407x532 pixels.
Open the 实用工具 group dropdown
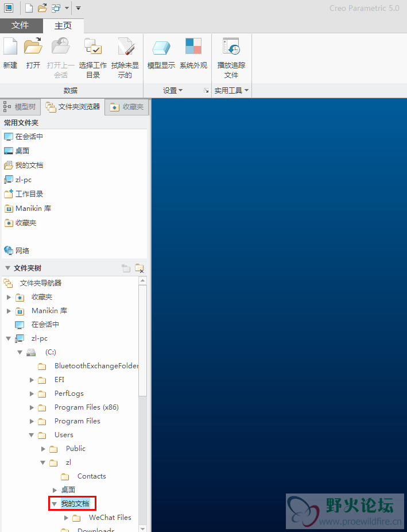point(231,90)
